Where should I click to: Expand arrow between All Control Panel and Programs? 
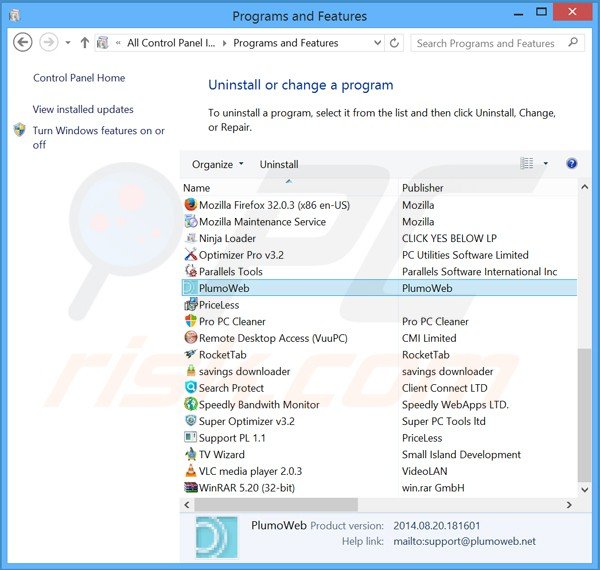225,43
